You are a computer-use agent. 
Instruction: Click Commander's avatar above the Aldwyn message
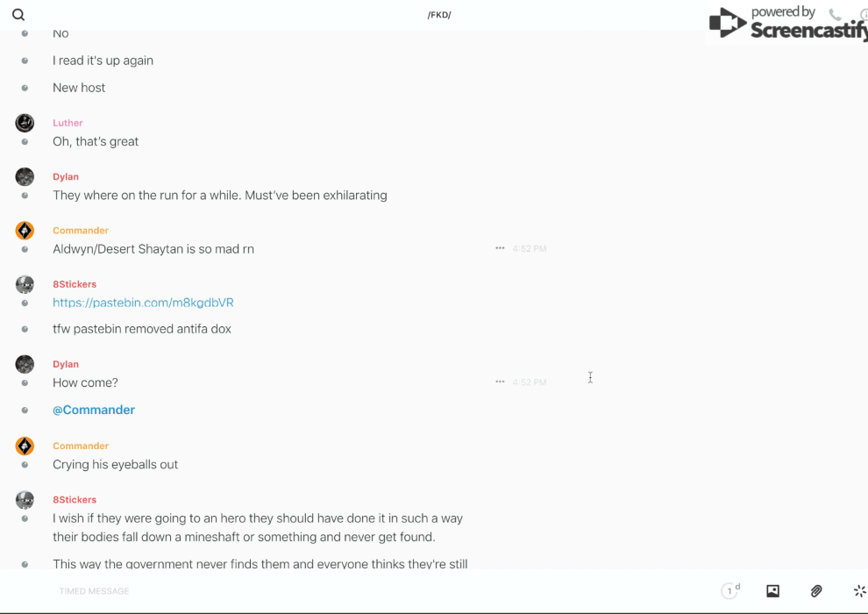(25, 231)
